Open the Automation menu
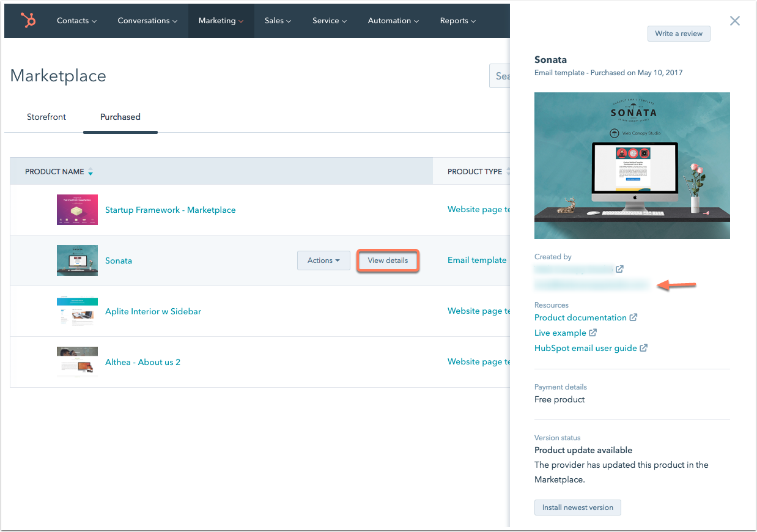 click(x=393, y=21)
